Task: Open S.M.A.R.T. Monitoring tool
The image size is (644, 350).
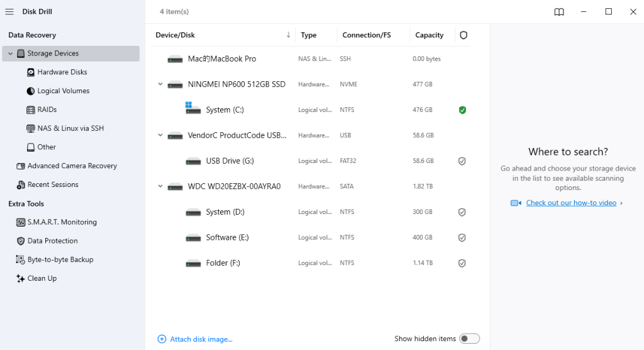Action: pos(62,222)
